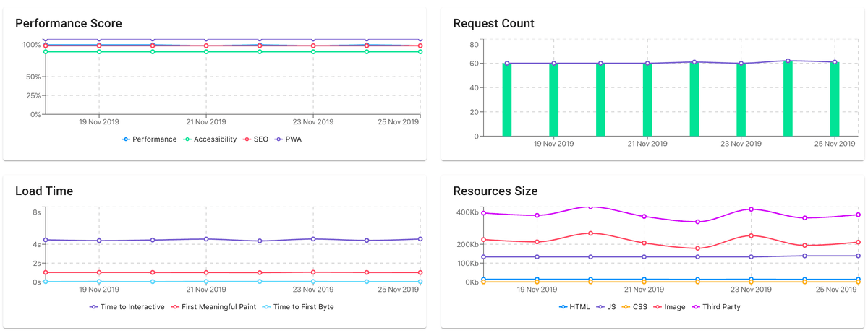This screenshot has width=868, height=333.
Task: Click Third Party data point at 19 Nov 2019
Action: pyautogui.click(x=537, y=215)
